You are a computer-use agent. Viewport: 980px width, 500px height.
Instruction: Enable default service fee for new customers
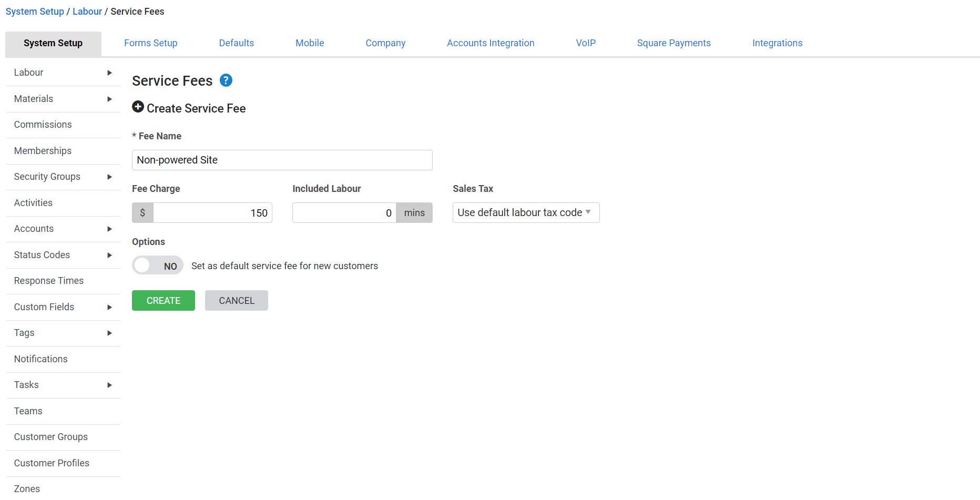click(158, 265)
